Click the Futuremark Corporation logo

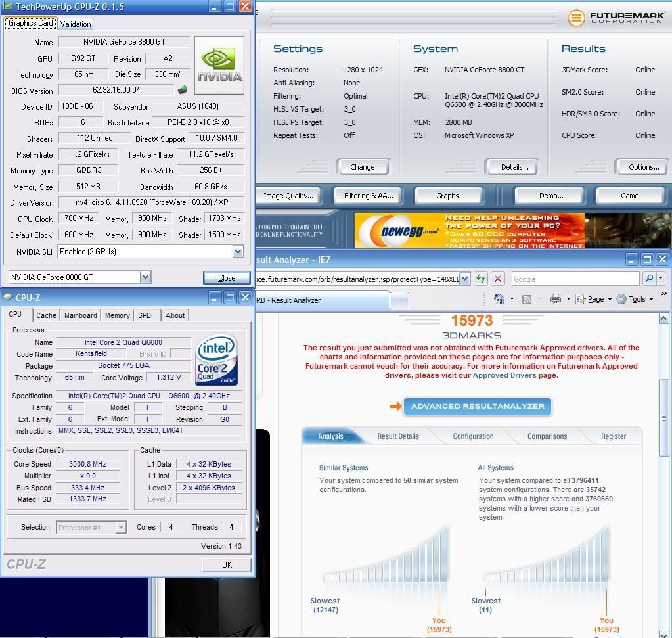pos(616,18)
